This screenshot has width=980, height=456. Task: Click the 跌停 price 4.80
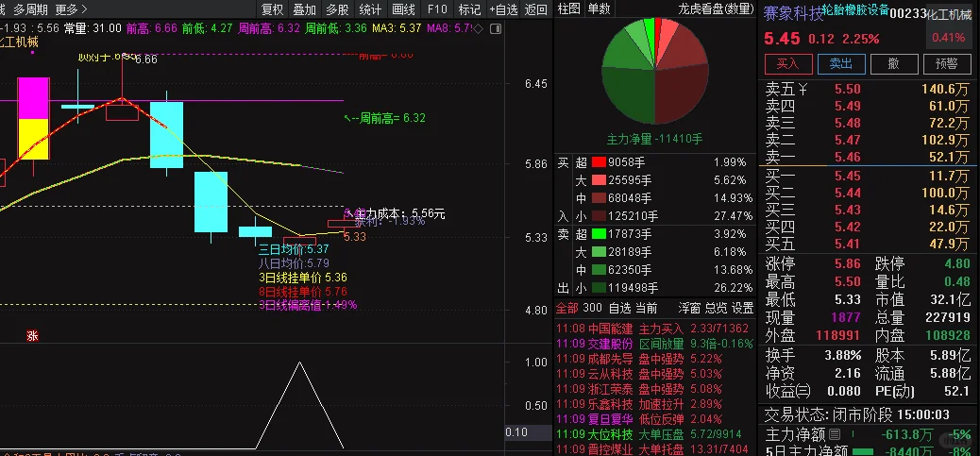click(956, 263)
